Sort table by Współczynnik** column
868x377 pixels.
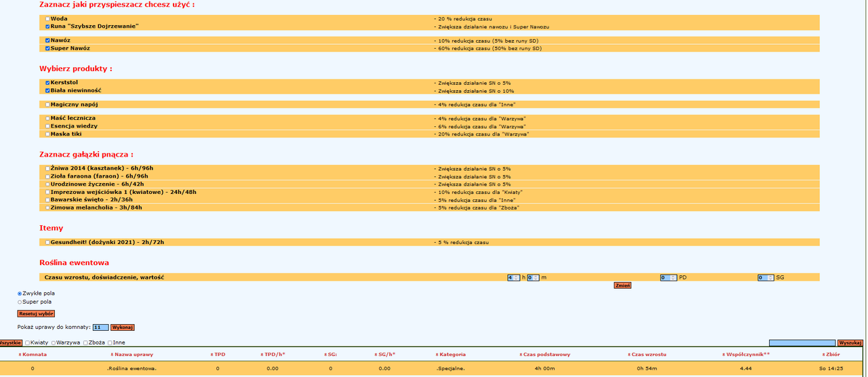tap(746, 355)
